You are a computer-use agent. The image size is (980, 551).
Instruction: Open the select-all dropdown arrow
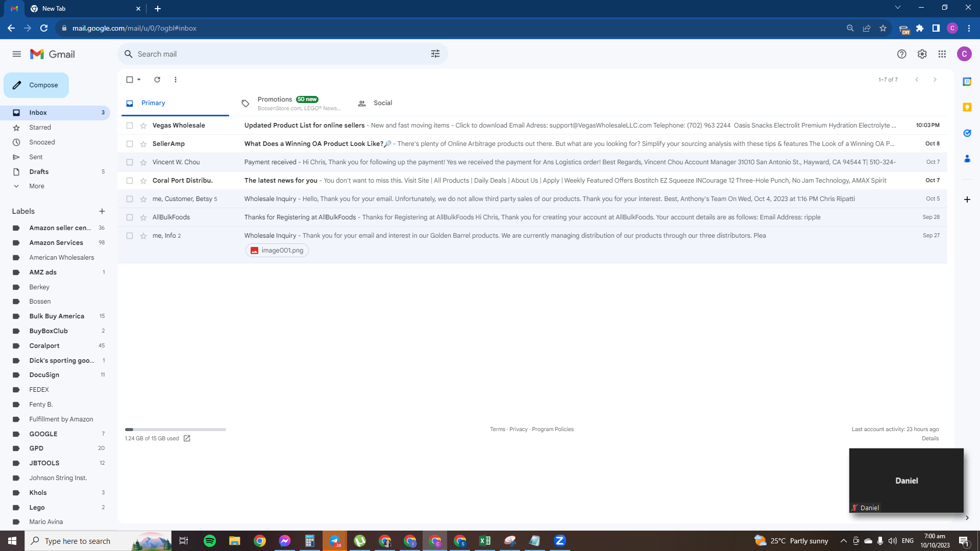click(139, 80)
